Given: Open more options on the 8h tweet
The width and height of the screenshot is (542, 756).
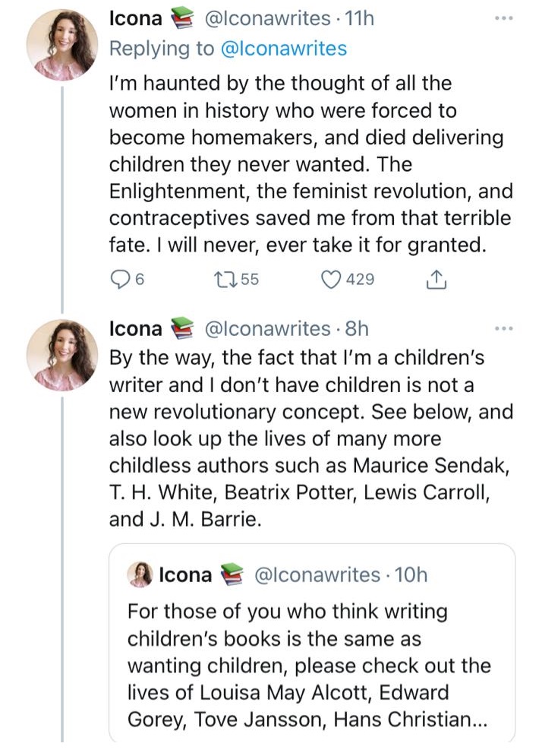Looking at the screenshot, I should (x=503, y=329).
